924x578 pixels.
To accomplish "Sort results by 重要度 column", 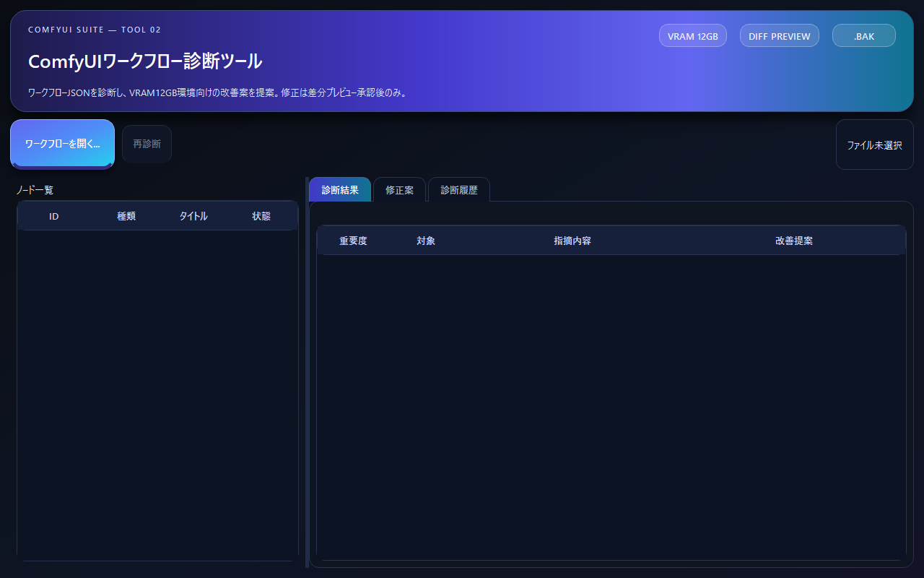I will pos(354,241).
